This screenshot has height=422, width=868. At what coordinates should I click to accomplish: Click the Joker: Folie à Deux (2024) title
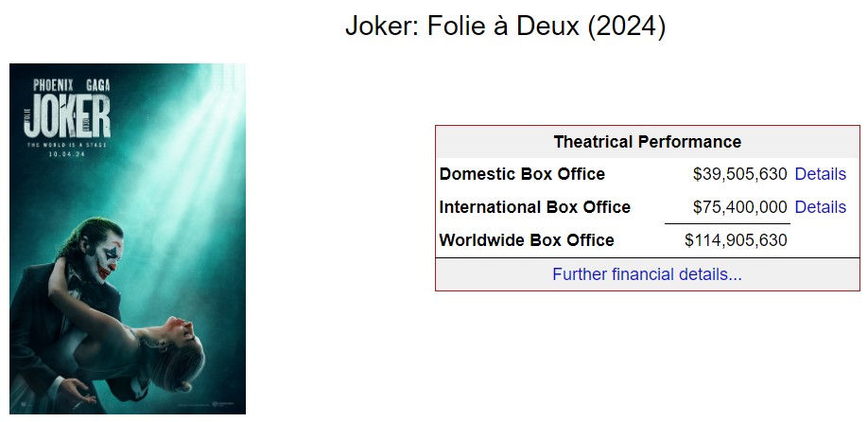(x=505, y=26)
